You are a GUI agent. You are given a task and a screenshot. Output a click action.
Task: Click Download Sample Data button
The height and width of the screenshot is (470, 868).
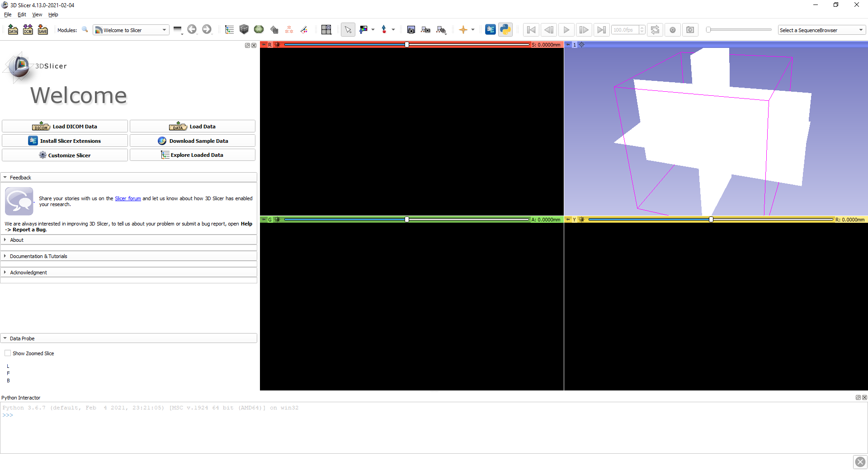(x=193, y=141)
